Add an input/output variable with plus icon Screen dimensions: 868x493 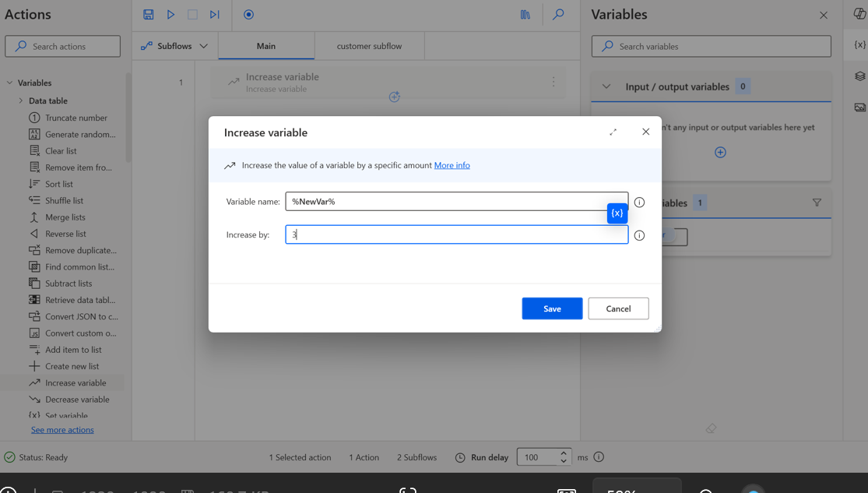720,153
